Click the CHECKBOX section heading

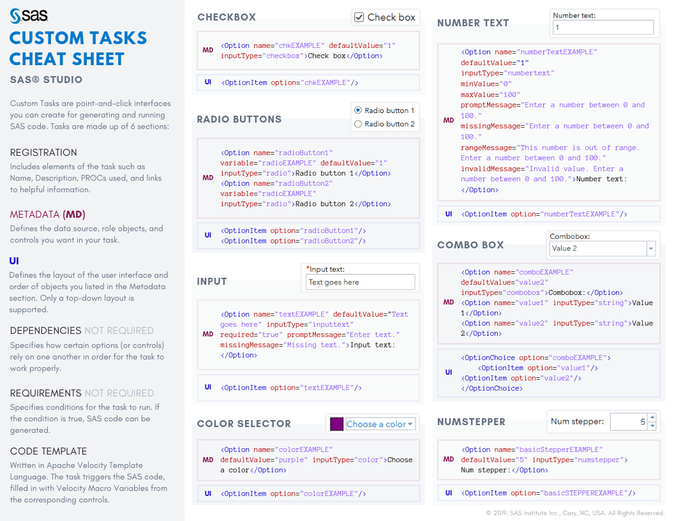point(227,17)
